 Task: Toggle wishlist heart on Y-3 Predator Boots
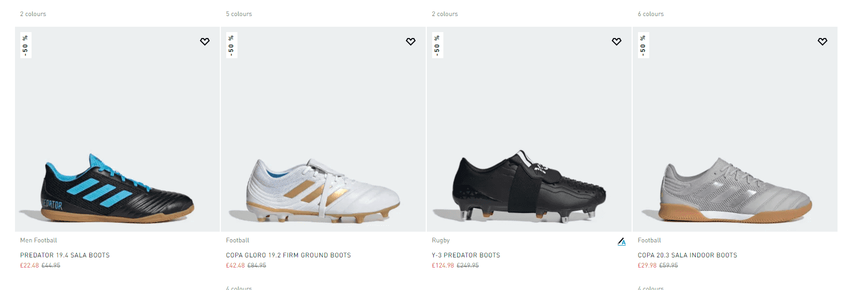pyautogui.click(x=617, y=42)
